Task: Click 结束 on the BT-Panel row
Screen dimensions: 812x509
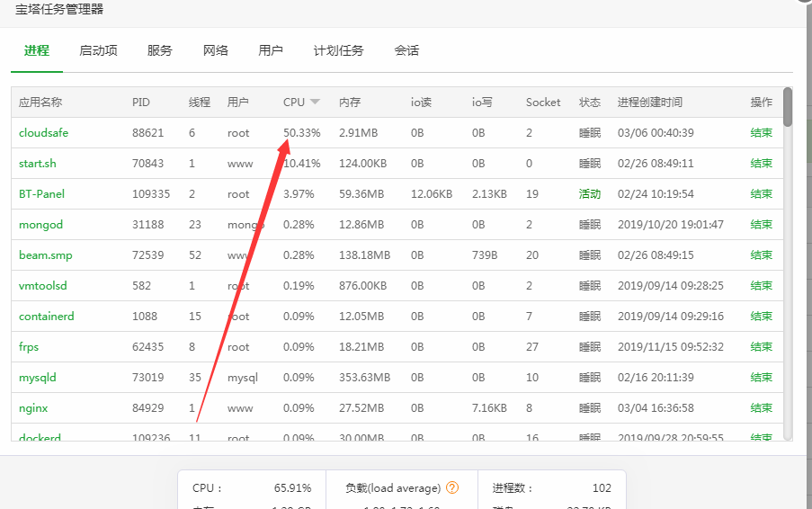Action: coord(761,194)
